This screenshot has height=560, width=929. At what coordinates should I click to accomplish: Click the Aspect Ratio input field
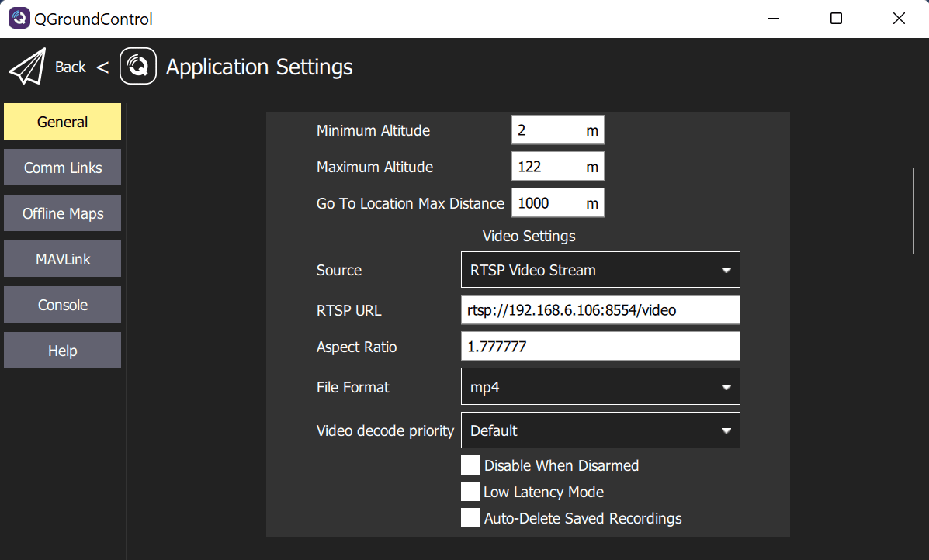point(600,347)
